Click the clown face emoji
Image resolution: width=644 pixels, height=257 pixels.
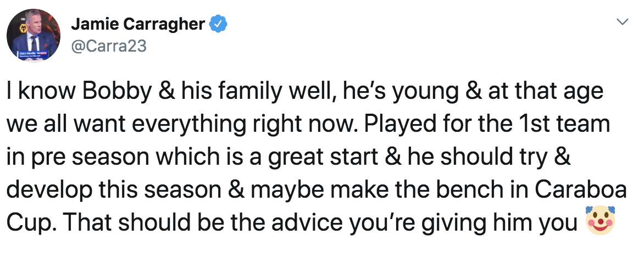click(x=599, y=221)
